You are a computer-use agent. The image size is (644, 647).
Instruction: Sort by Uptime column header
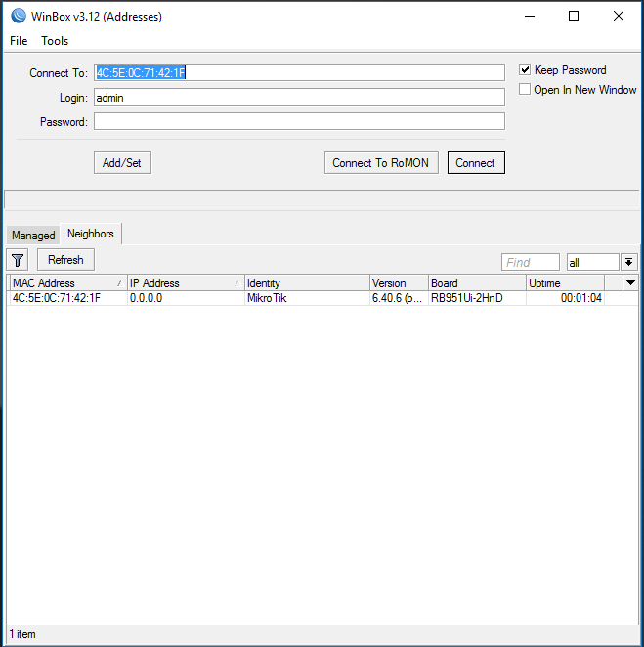(x=565, y=283)
